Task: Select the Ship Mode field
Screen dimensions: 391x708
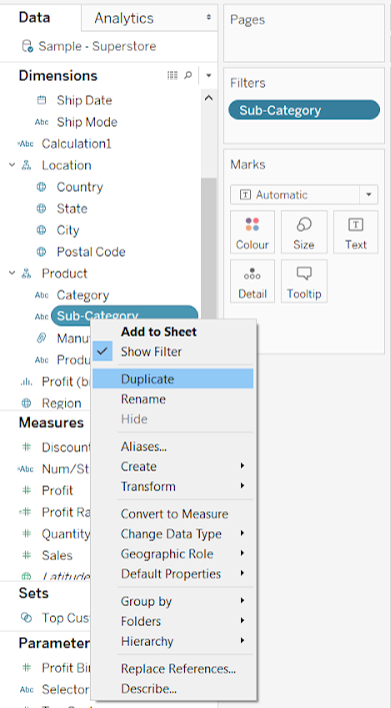Action: click(x=87, y=122)
